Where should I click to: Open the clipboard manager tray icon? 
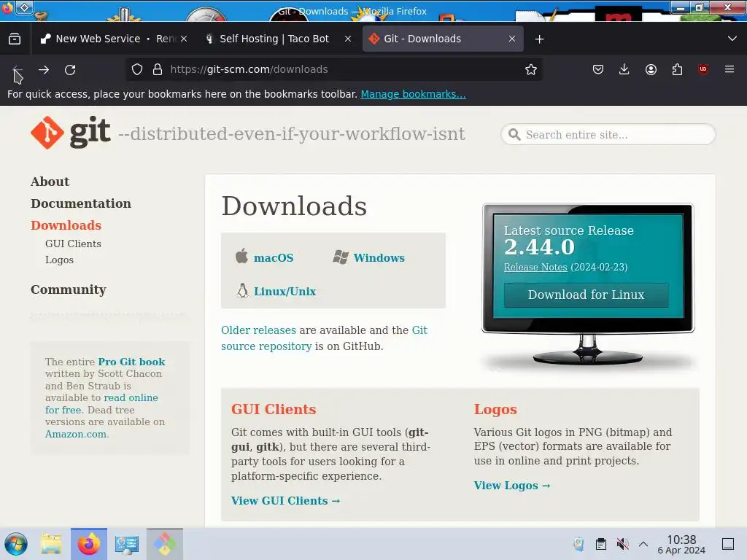click(601, 544)
